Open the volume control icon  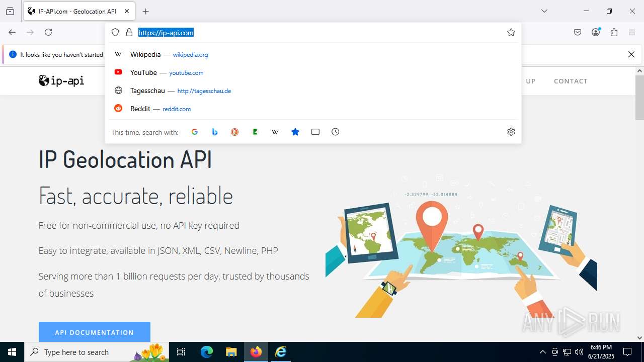(579, 352)
